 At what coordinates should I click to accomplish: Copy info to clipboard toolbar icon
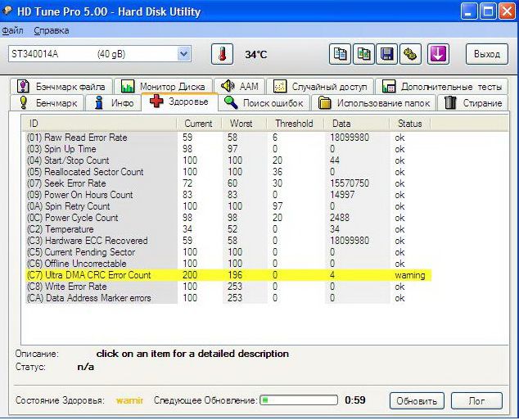[x=340, y=54]
